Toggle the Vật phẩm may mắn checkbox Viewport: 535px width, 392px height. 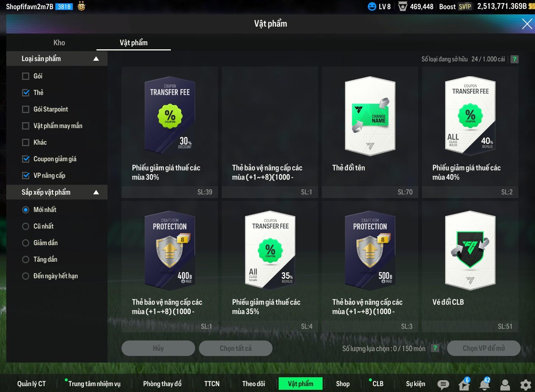coord(26,126)
